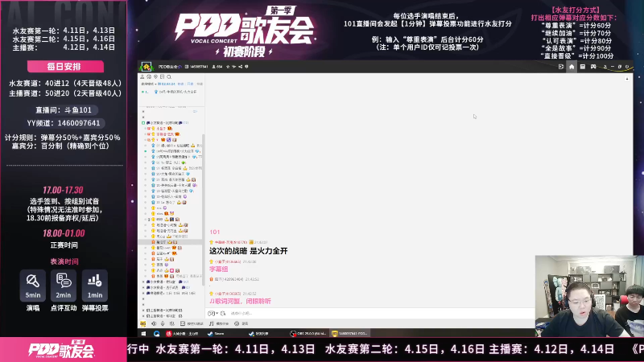This screenshot has width=644, height=362.
Task: Click the YY 1460097641 taskbar item
Action: pyautogui.click(x=349, y=334)
